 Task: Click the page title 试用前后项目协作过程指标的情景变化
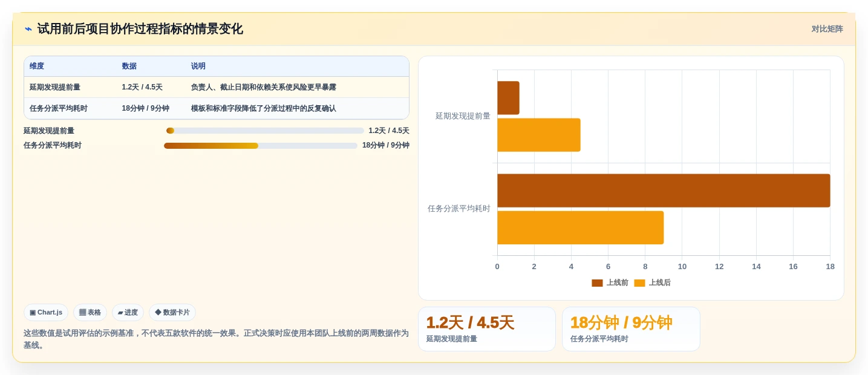[x=140, y=29]
